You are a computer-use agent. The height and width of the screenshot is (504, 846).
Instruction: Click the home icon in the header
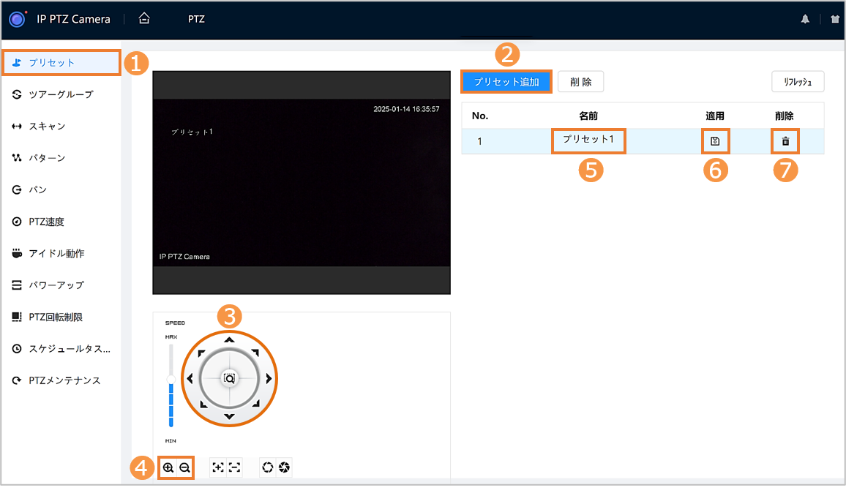(144, 19)
